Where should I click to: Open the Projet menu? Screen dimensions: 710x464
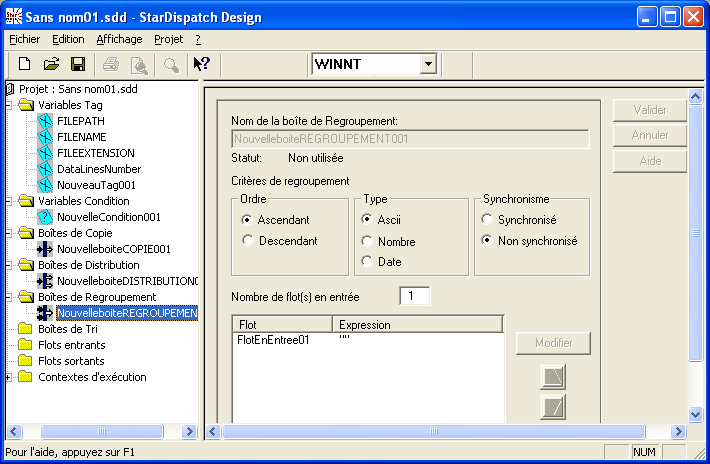tap(169, 39)
